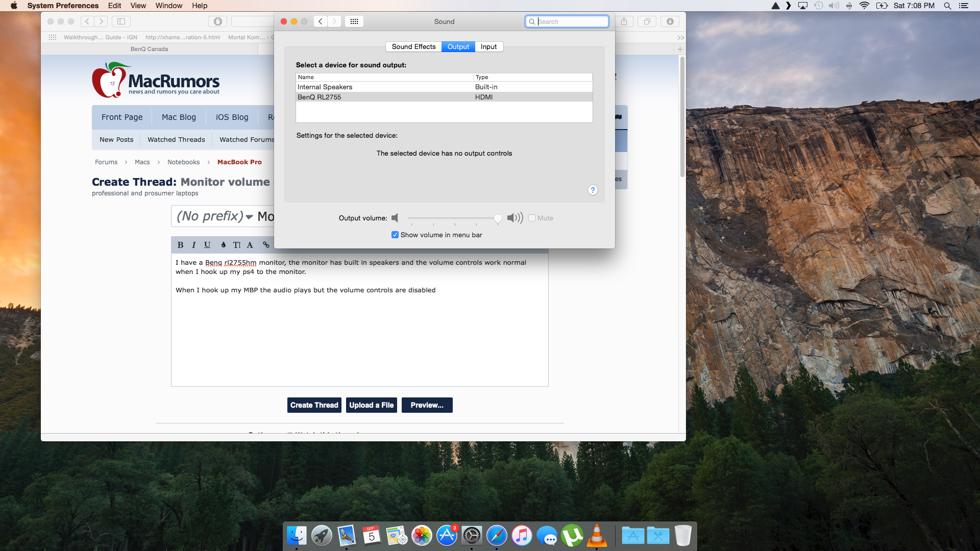
Task: Open the No prefix dropdown
Action: pyautogui.click(x=214, y=216)
